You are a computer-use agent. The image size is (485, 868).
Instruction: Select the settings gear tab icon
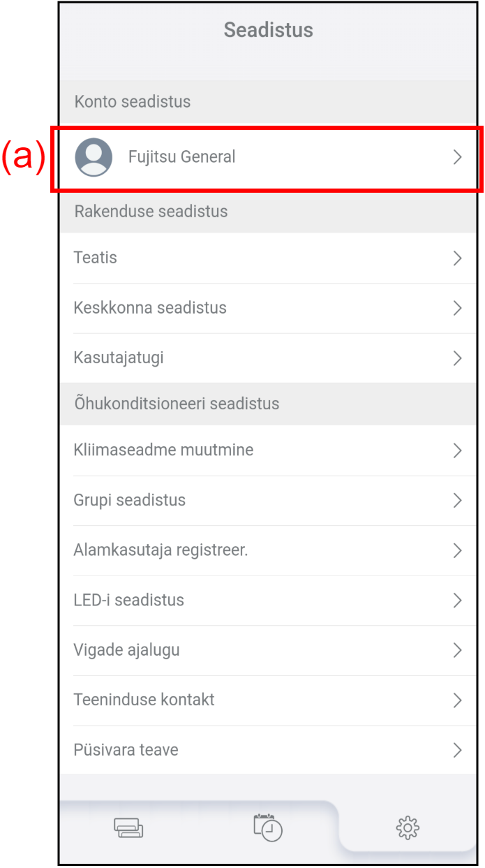[x=408, y=828]
